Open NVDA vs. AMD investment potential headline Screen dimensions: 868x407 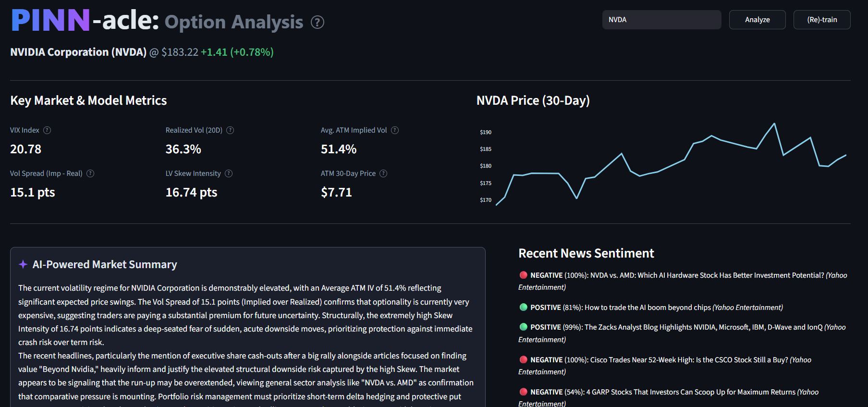tap(683, 281)
